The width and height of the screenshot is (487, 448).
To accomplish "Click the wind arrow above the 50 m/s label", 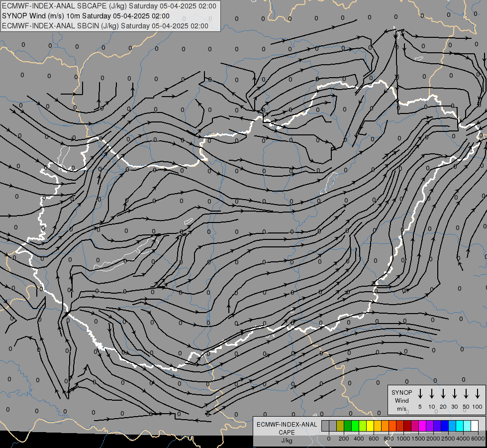I will [466, 394].
